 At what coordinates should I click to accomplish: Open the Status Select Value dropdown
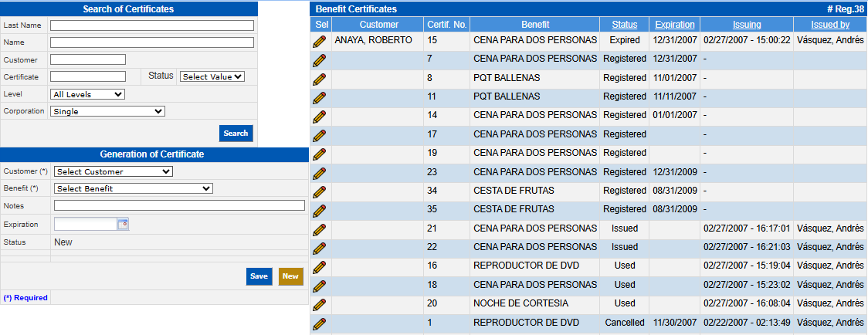(x=212, y=76)
